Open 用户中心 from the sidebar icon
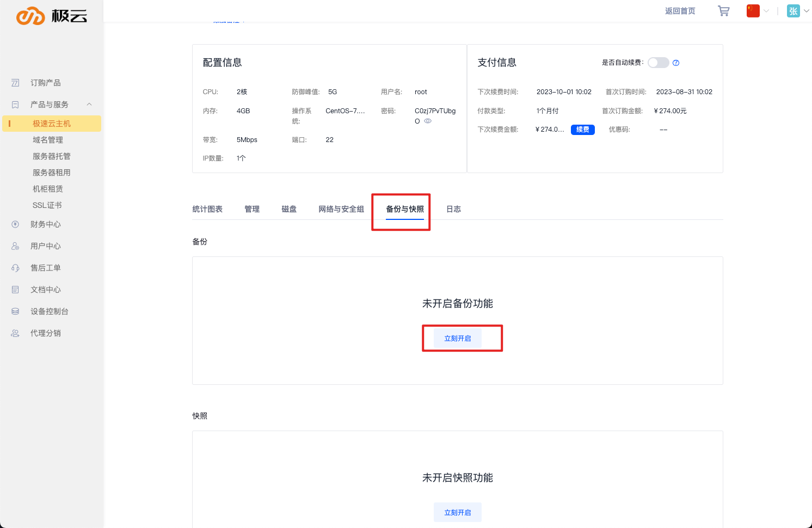 pos(15,246)
